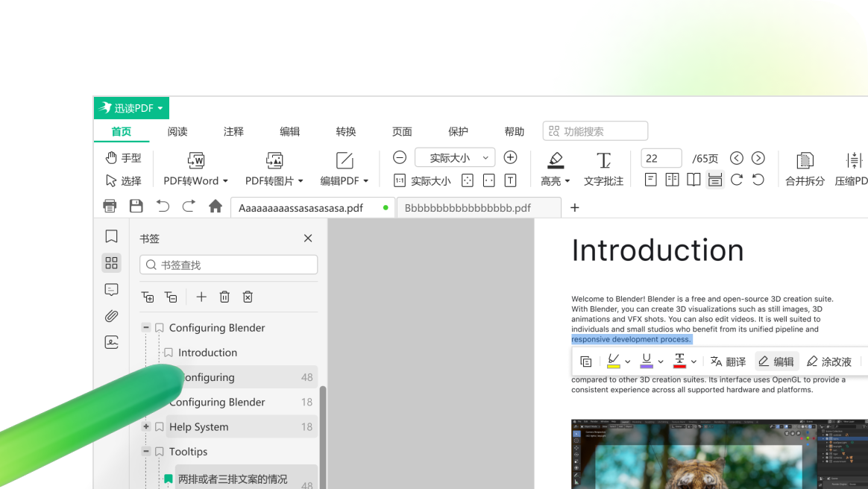Toggle continuous scroll page layout
868x489 pixels.
[x=714, y=179]
